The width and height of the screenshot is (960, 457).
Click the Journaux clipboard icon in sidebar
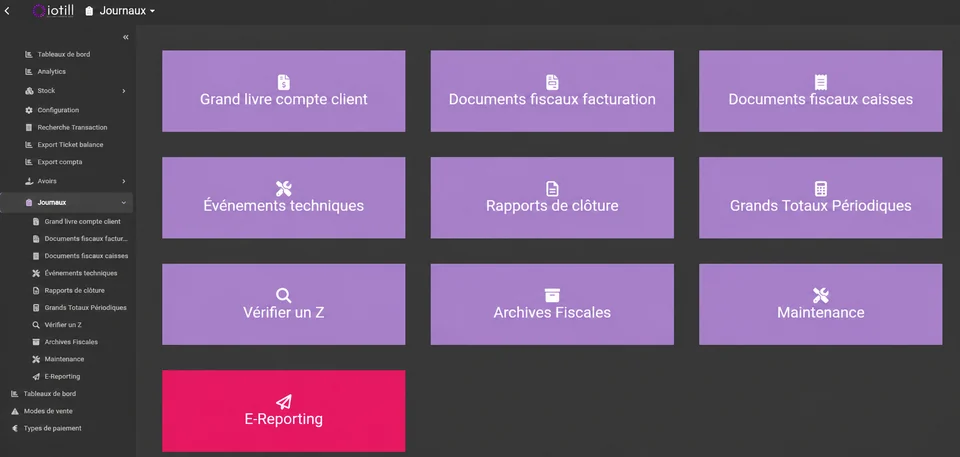(29, 203)
